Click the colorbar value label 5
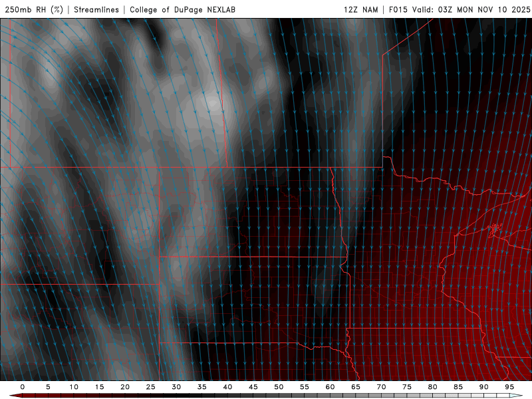 pos(48,387)
